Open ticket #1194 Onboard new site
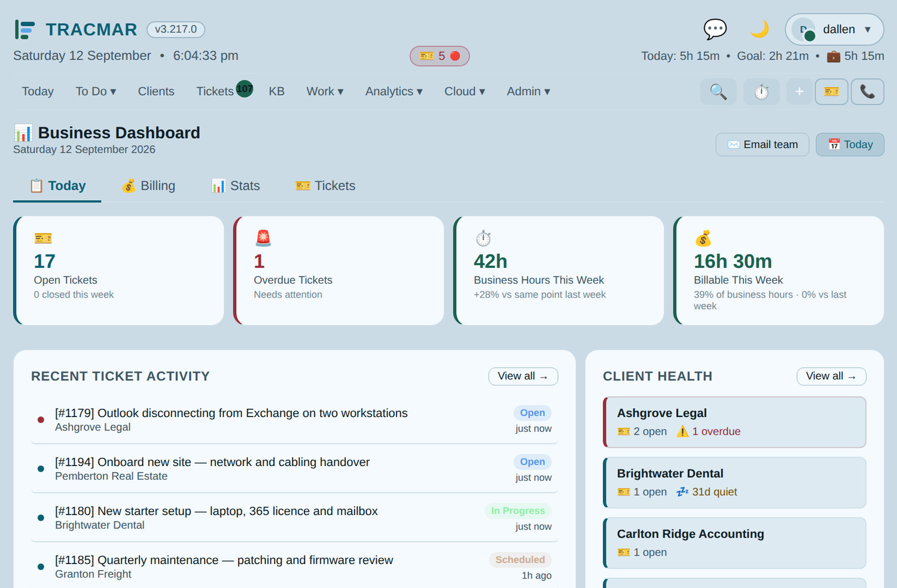 pos(294,468)
